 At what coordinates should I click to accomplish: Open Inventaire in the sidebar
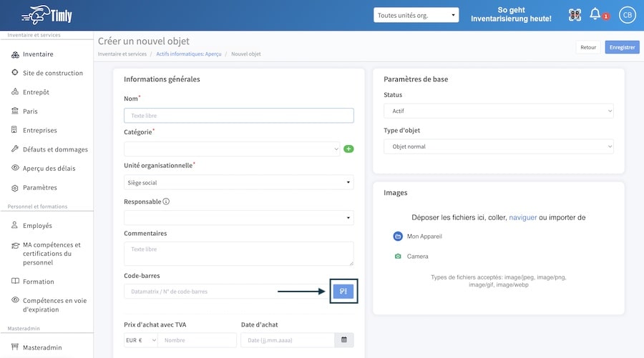tap(38, 54)
